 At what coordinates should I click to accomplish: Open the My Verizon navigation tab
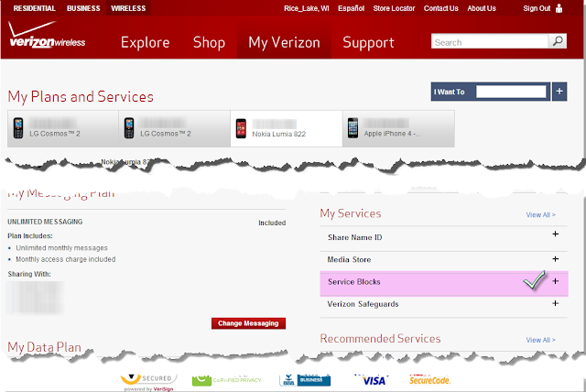pyautogui.click(x=284, y=43)
